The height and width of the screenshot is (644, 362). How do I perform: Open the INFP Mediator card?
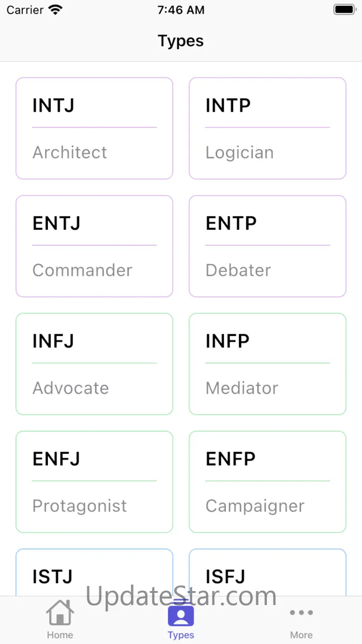click(x=267, y=364)
